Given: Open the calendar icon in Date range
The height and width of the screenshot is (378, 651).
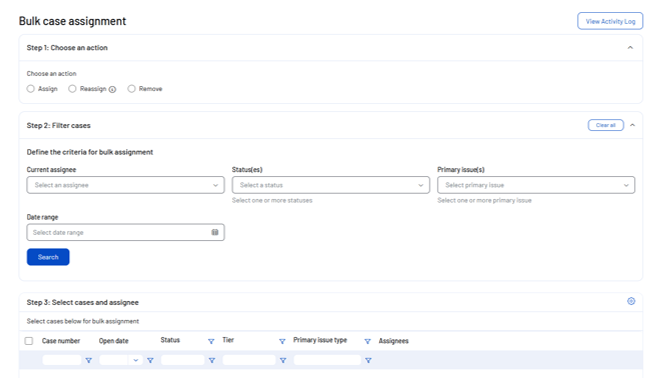Looking at the screenshot, I should coord(215,232).
